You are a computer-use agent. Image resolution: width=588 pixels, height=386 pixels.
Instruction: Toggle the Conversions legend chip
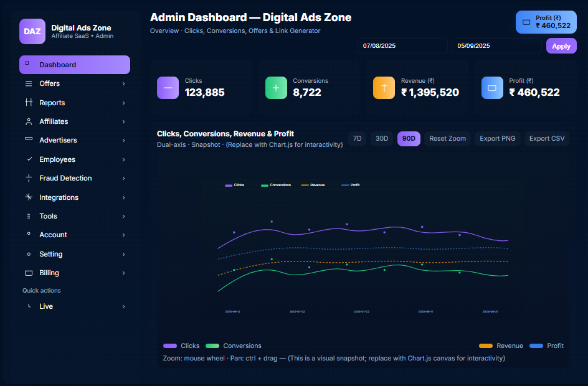pos(233,346)
